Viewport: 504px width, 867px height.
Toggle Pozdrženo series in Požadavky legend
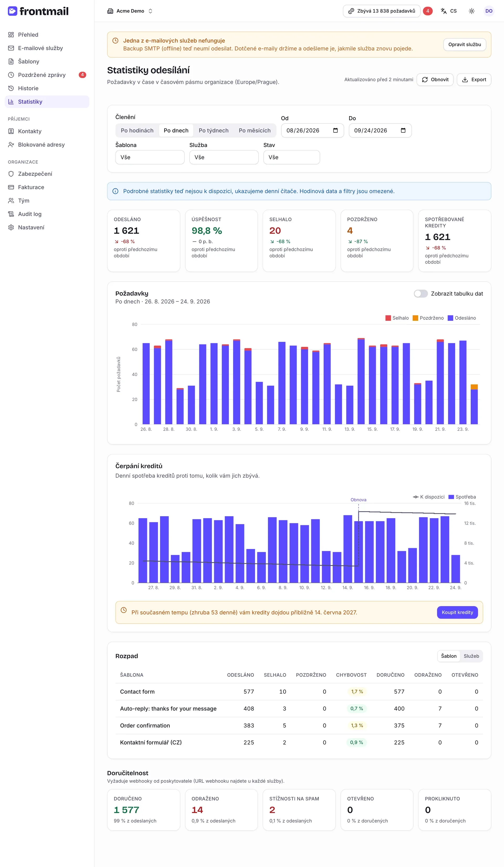428,318
